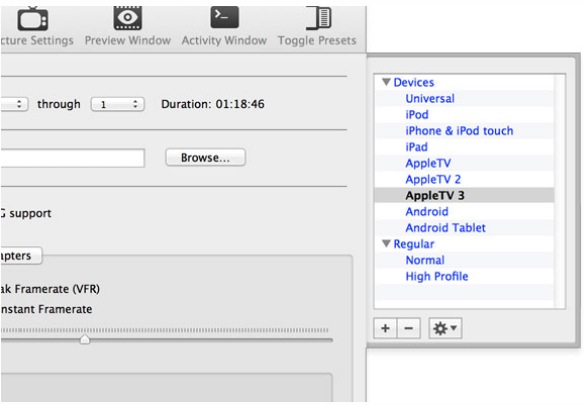Select the Normal preset
The height and width of the screenshot is (405, 586).
(464, 260)
